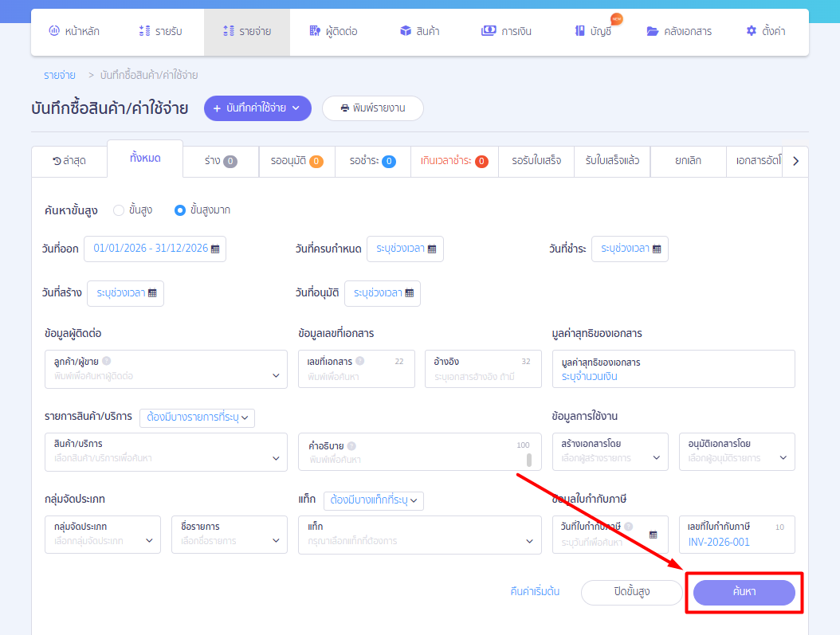Open the เกินเวลาชำระ tab

[x=454, y=161]
